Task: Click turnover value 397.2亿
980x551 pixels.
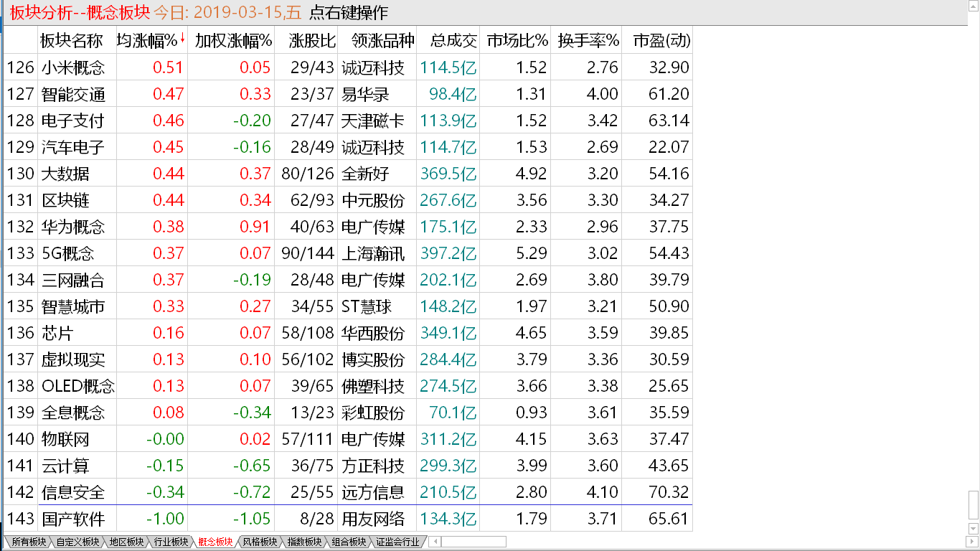Action: (448, 253)
